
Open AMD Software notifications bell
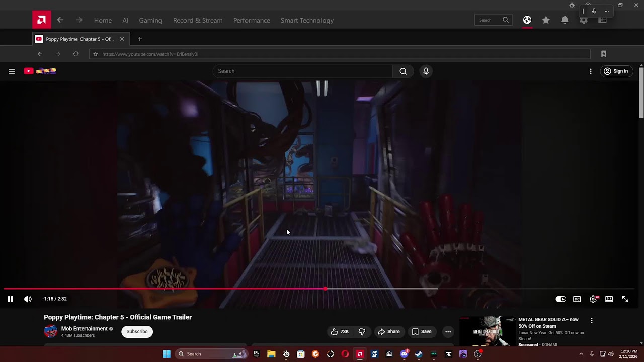click(x=565, y=20)
